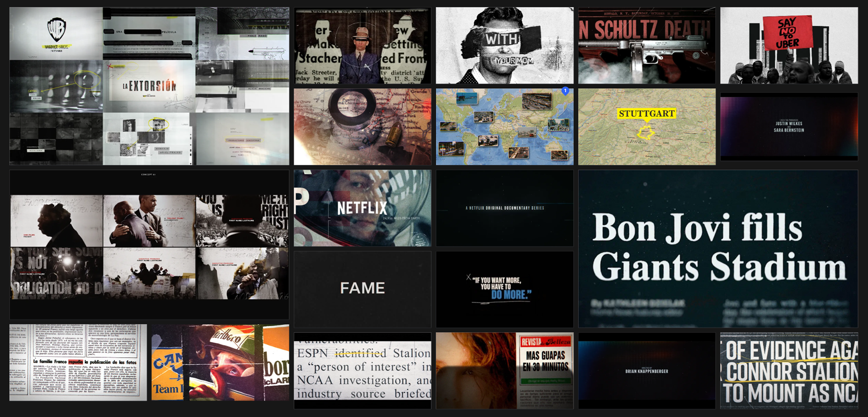Viewport: 868px width, 417px height.
Task: Open the ESPN identified Stalion text thumbnail
Action: click(363, 371)
